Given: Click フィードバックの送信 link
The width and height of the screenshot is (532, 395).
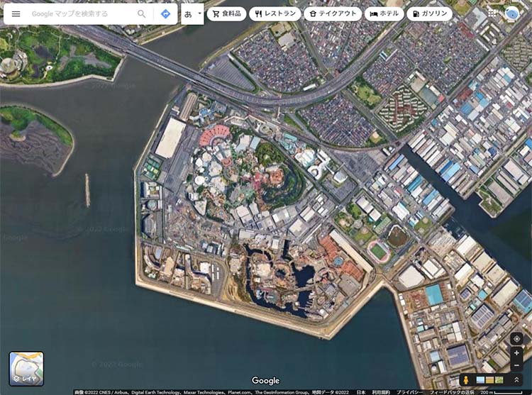Looking at the screenshot, I should 452,392.
